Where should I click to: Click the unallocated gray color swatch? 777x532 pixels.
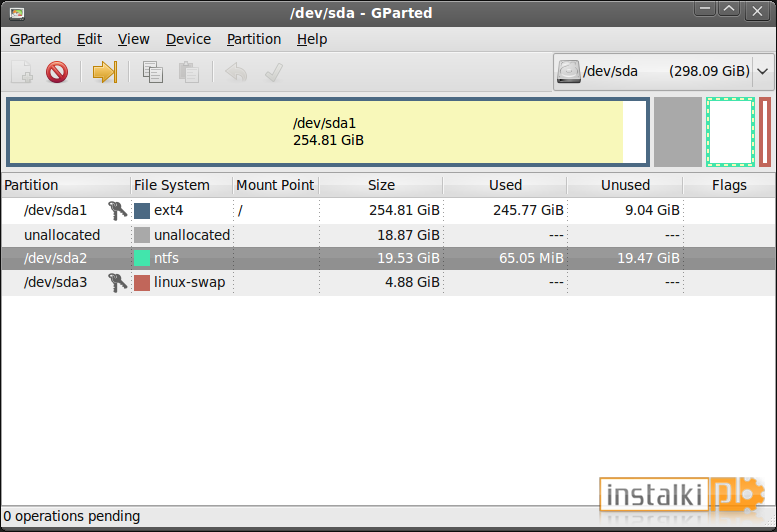pyautogui.click(x=142, y=235)
